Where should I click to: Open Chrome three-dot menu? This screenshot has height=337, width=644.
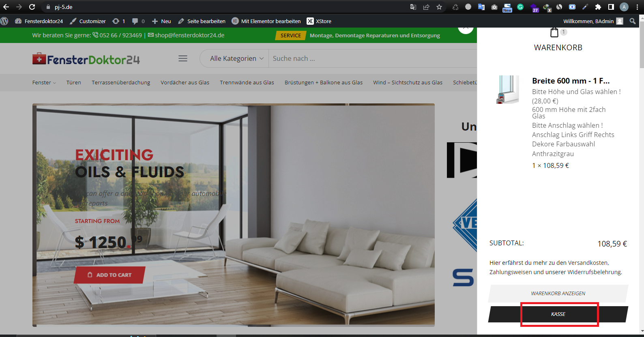pyautogui.click(x=638, y=7)
